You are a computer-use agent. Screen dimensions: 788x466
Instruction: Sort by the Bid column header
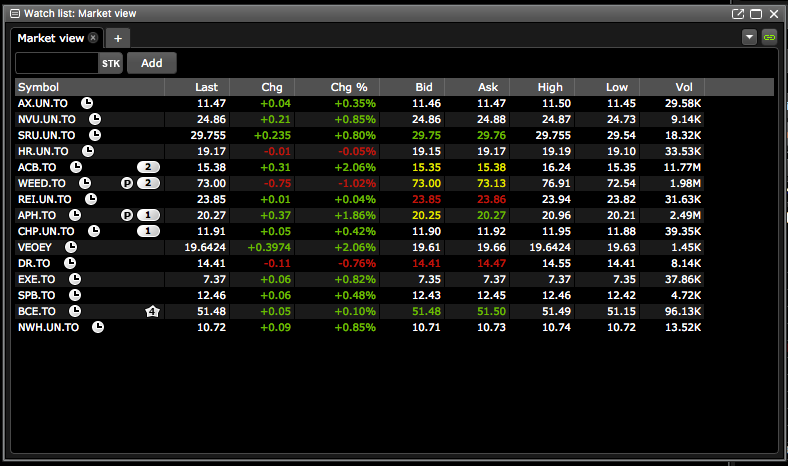[412, 87]
